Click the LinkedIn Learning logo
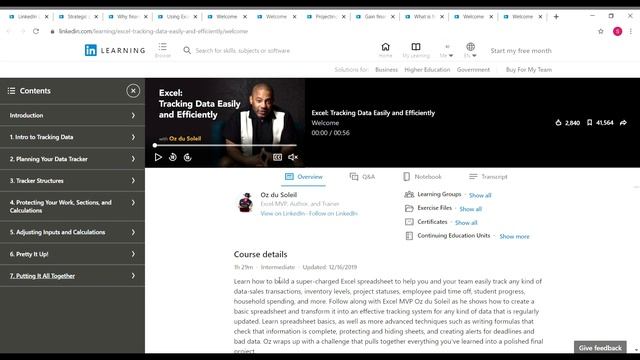This screenshot has height=360, width=640. (x=115, y=50)
